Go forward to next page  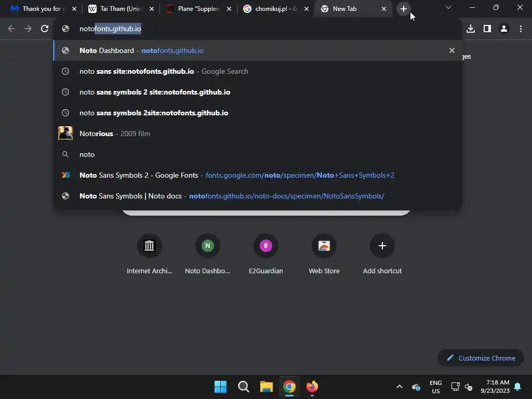28,29
